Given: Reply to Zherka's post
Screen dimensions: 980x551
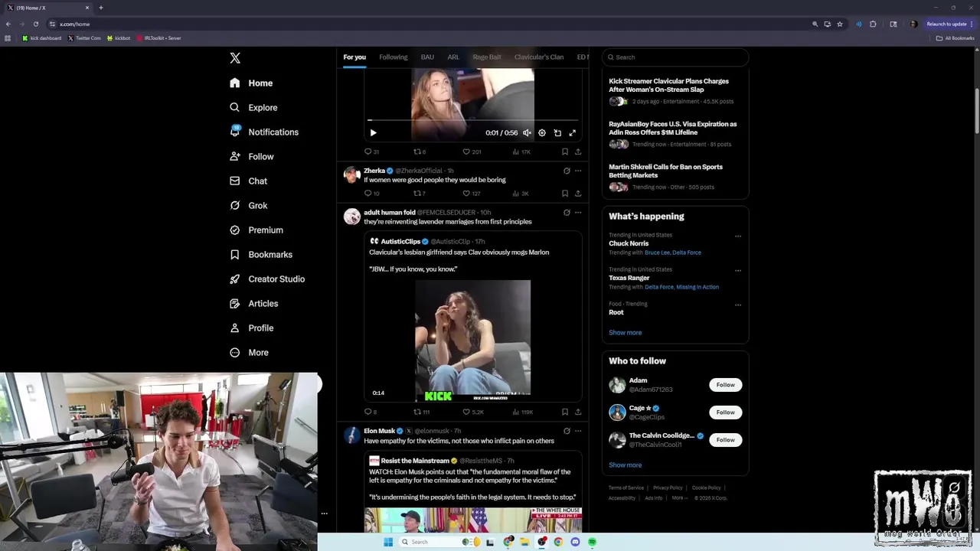Looking at the screenshot, I should tap(371, 194).
